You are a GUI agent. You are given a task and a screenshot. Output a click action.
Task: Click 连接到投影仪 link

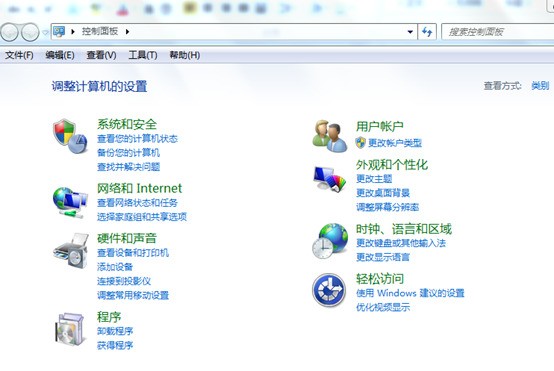tap(124, 281)
